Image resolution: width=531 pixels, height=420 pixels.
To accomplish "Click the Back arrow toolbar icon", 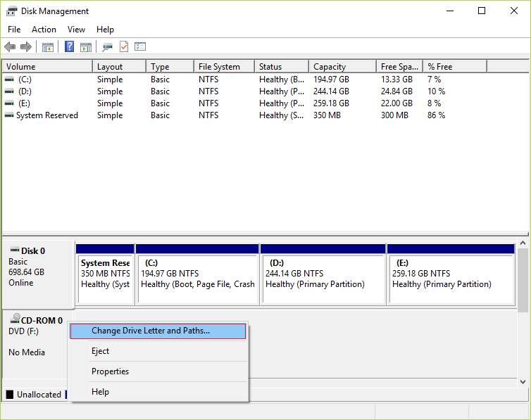I will pyautogui.click(x=10, y=47).
